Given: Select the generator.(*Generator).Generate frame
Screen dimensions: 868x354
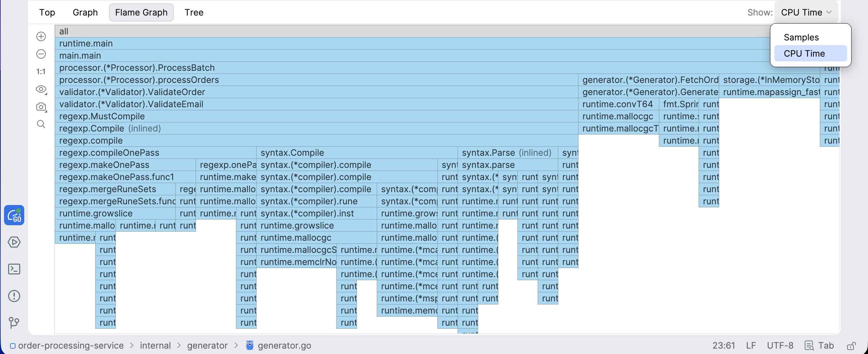Looking at the screenshot, I should click(x=648, y=92).
